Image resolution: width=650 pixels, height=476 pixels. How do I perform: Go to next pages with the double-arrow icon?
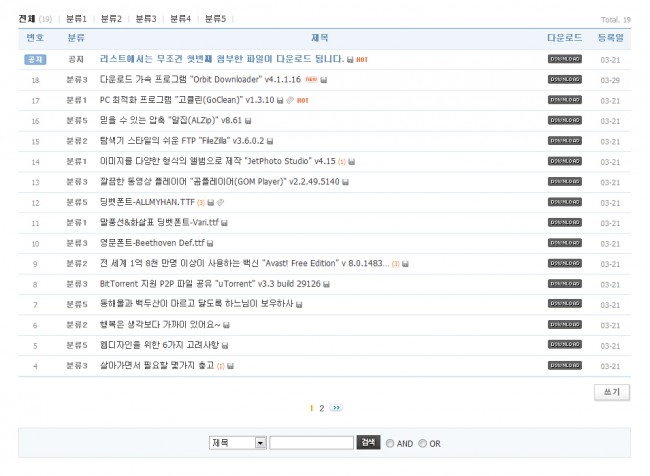(336, 408)
